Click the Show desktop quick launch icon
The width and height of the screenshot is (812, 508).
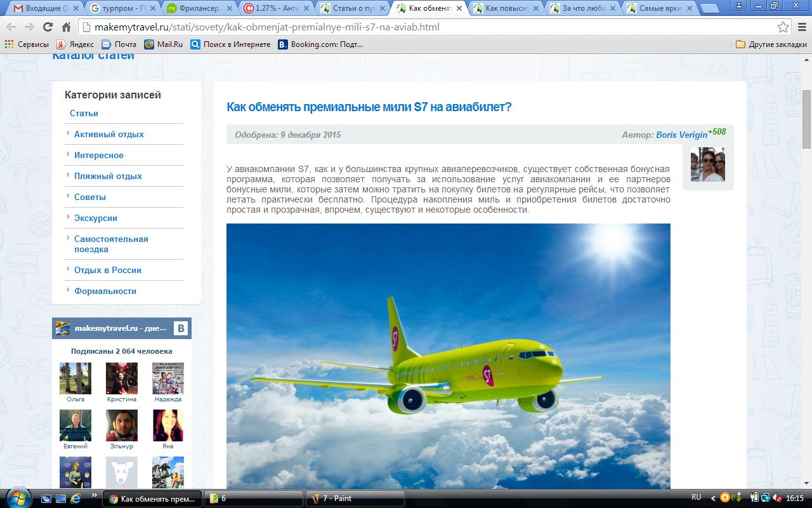[62, 498]
